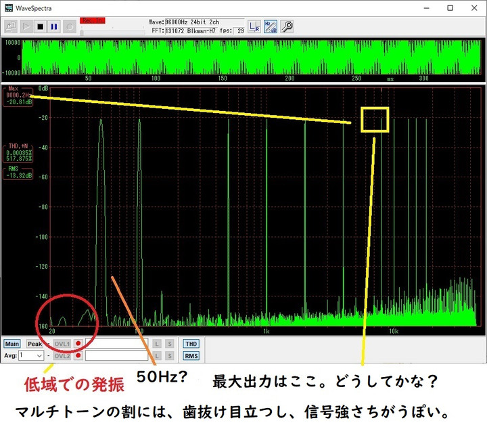
Task: Click the WaveSpectra title bar app icon
Action: [x=8, y=8]
